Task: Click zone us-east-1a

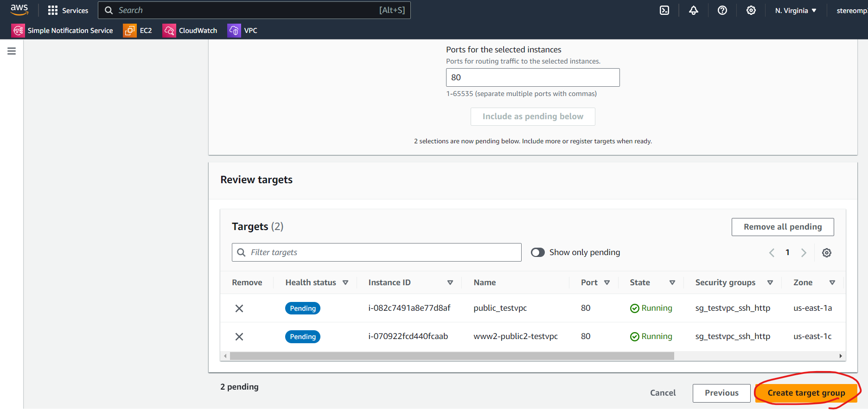Action: click(812, 308)
